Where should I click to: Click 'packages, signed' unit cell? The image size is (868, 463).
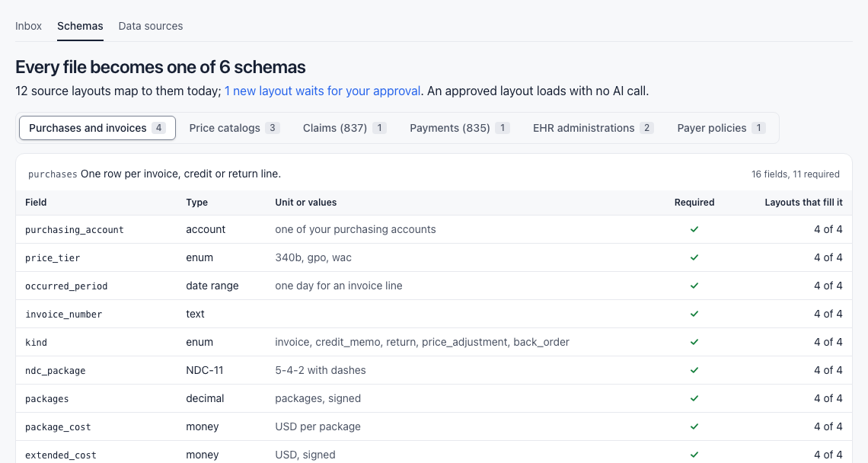pos(318,398)
